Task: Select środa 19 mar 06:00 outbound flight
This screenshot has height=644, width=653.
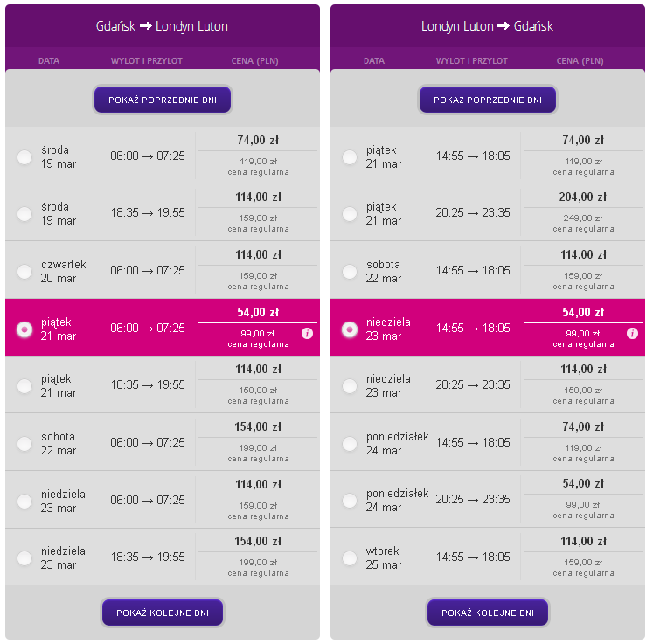Action: [x=24, y=157]
